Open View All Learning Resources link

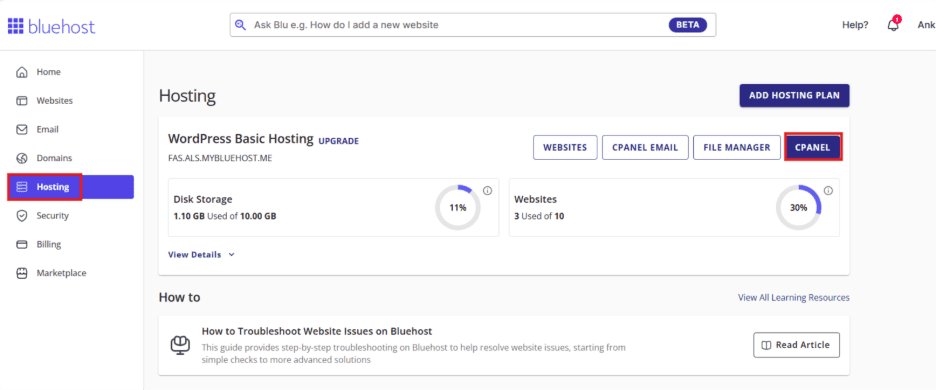(x=793, y=297)
